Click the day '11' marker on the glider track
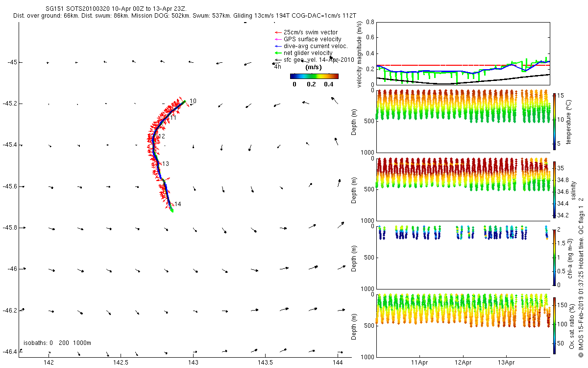Viewport: 588px width, 368px height. [173, 118]
